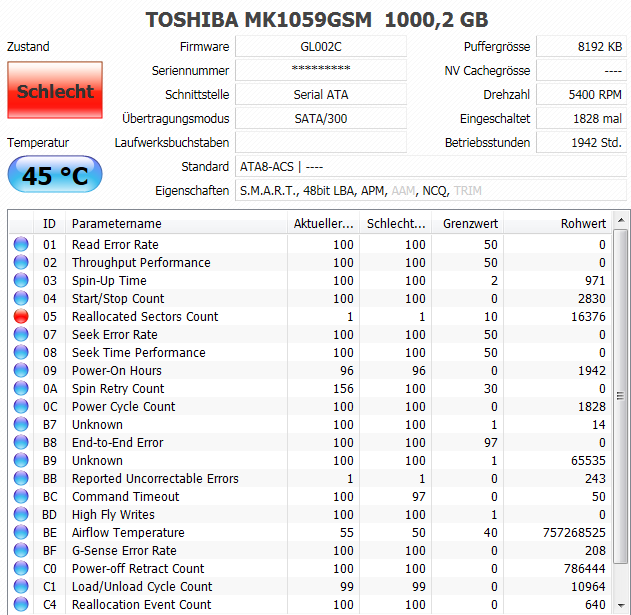Click the Grenzwert column header
The width and height of the screenshot is (631, 615).
pos(468,223)
